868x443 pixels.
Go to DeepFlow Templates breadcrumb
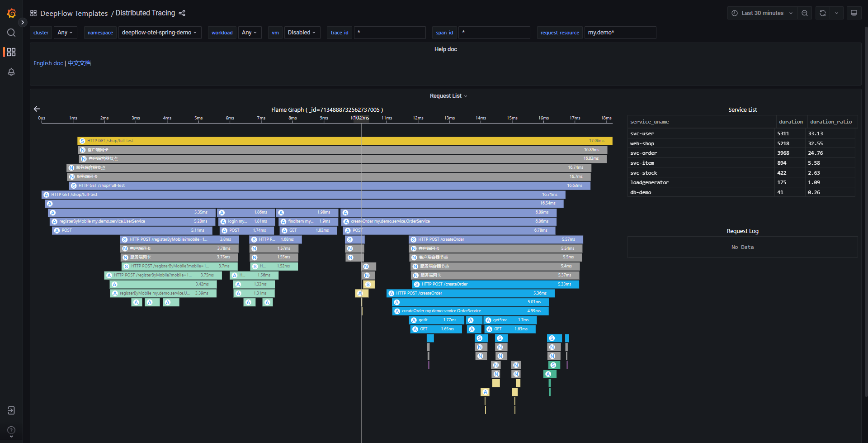tap(74, 13)
